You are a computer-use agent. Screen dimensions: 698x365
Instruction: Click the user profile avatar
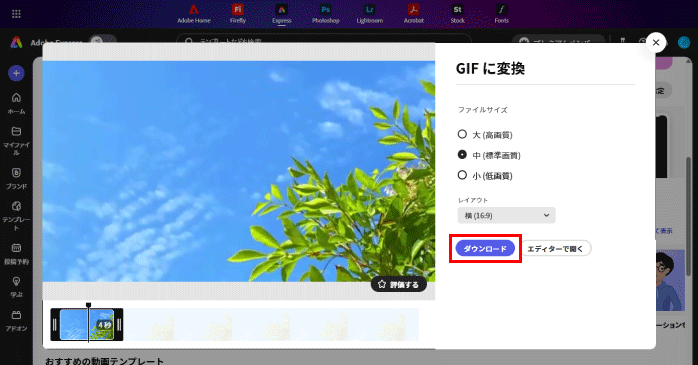[x=683, y=42]
